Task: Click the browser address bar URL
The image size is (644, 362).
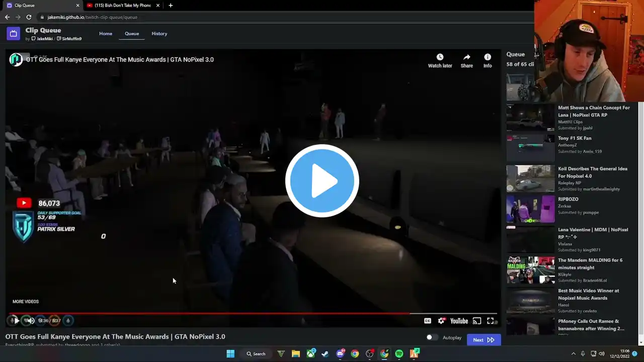Action: (x=92, y=17)
